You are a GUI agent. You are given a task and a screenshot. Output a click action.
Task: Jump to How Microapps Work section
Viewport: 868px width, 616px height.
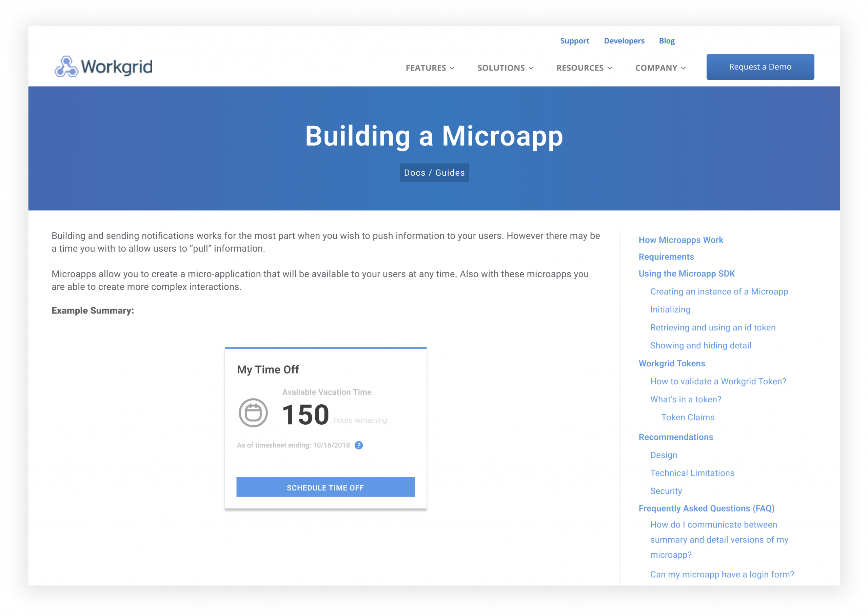(681, 240)
